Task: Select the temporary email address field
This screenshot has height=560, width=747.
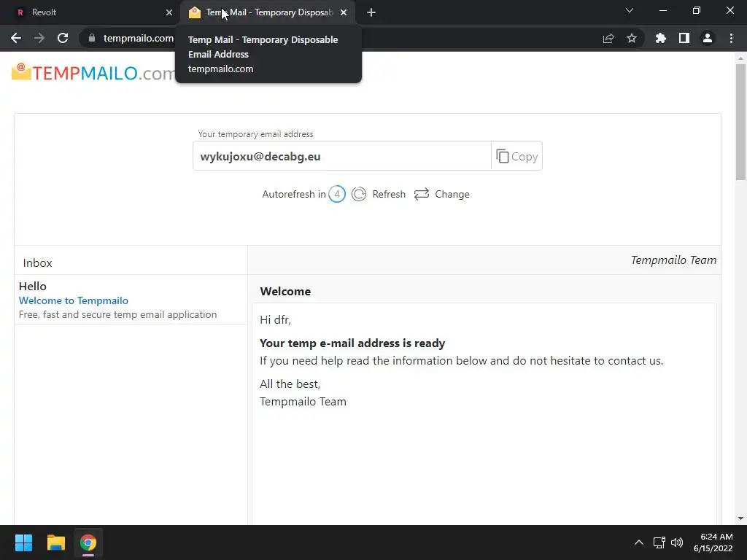Action: point(341,156)
